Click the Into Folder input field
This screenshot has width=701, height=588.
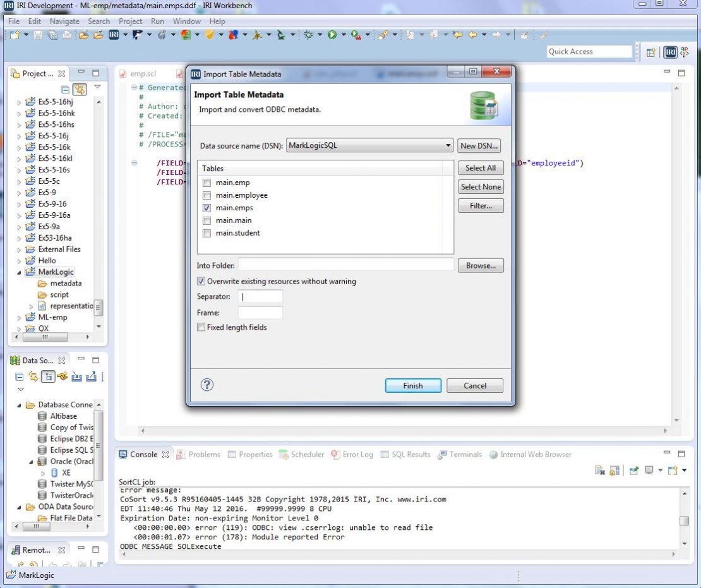346,265
